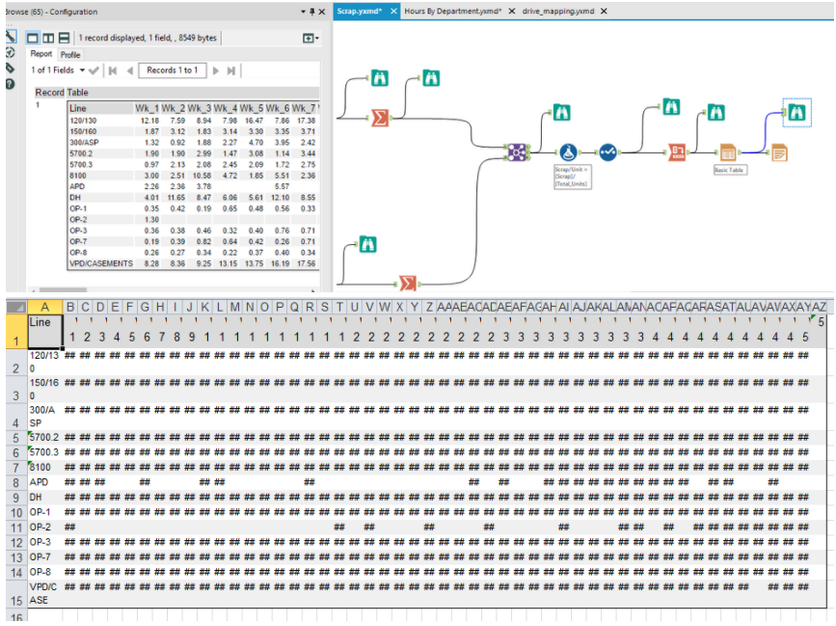Expand the '1 of 1 Fields' dropdown
The image size is (836, 626).
tap(82, 70)
